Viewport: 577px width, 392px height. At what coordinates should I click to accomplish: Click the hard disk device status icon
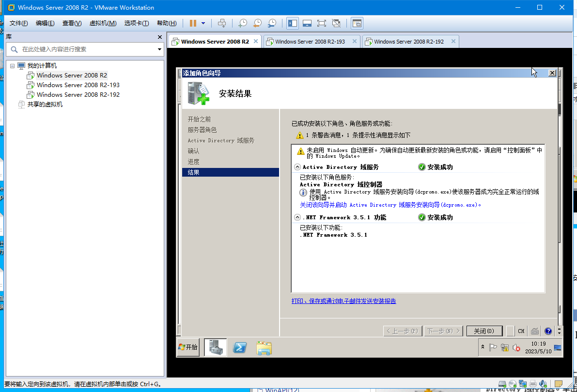[x=502, y=384]
